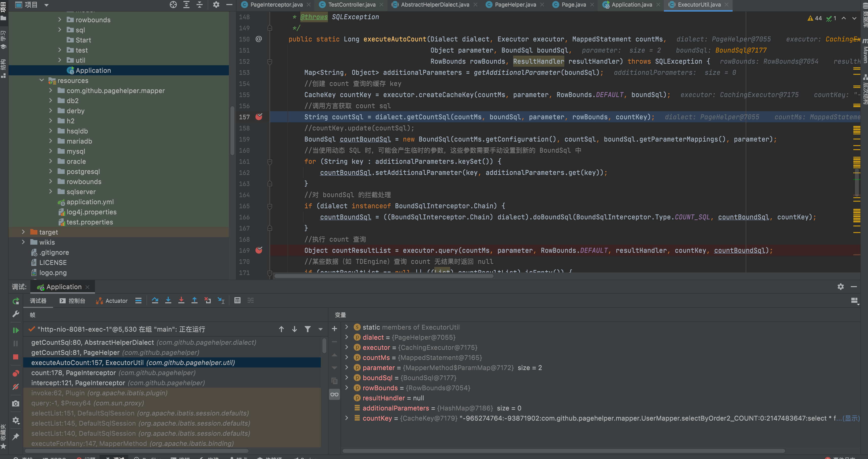Click the Step Over debug icon
The height and width of the screenshot is (459, 868).
pos(155,300)
